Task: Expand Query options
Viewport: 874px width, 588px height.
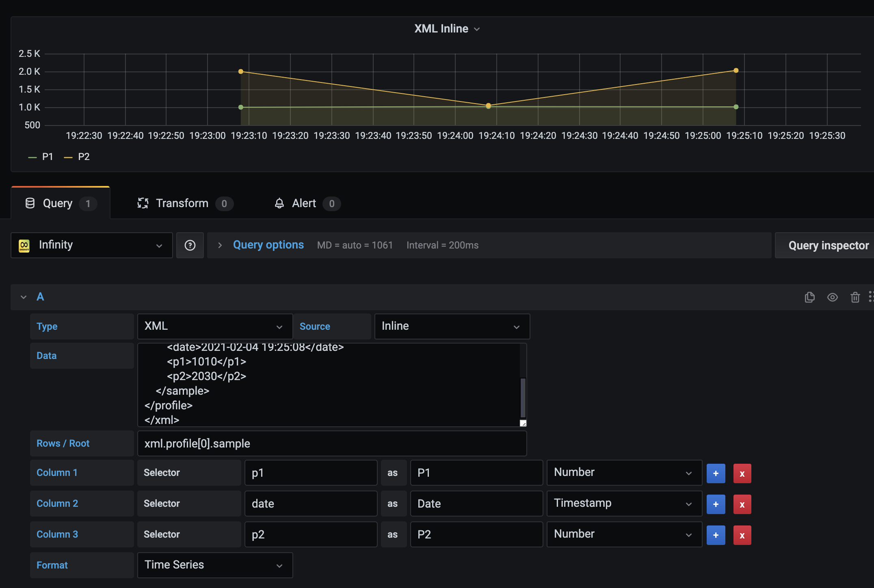Action: tap(268, 245)
